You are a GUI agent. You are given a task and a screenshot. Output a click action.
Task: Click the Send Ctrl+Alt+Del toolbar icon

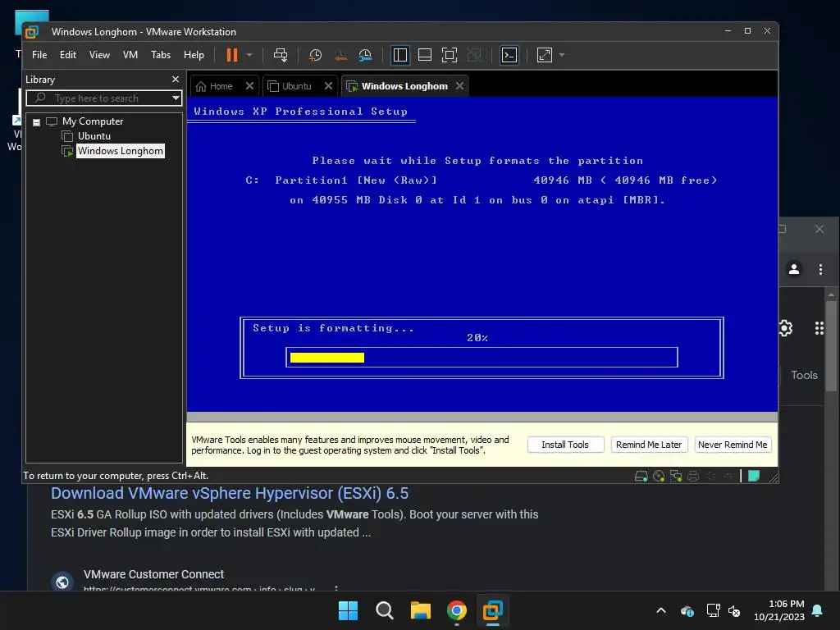281,55
